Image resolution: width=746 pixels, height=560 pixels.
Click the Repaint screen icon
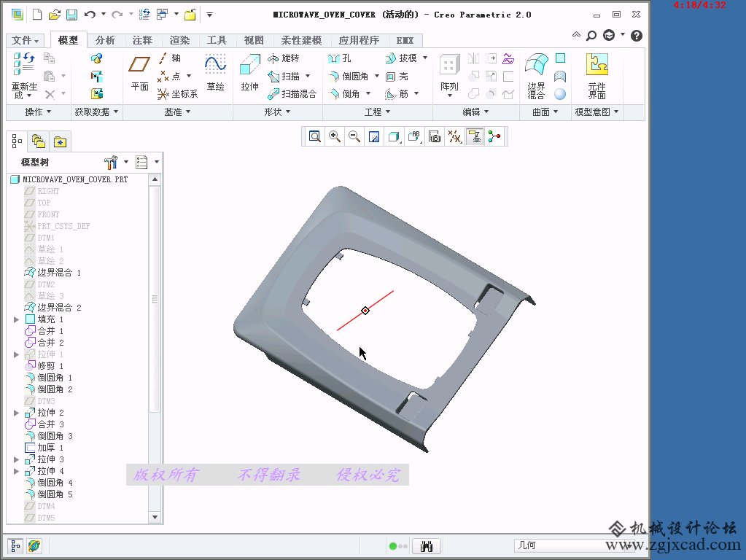(x=374, y=136)
